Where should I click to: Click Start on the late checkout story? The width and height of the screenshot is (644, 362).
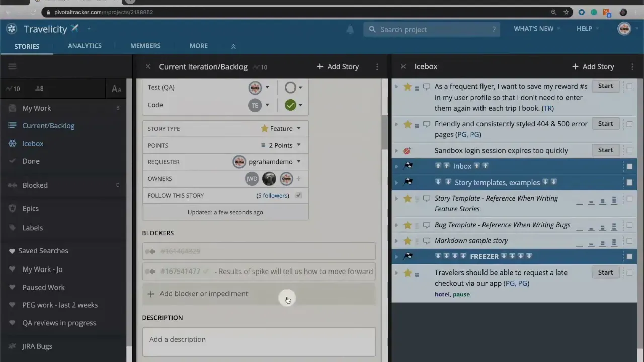[x=605, y=272]
